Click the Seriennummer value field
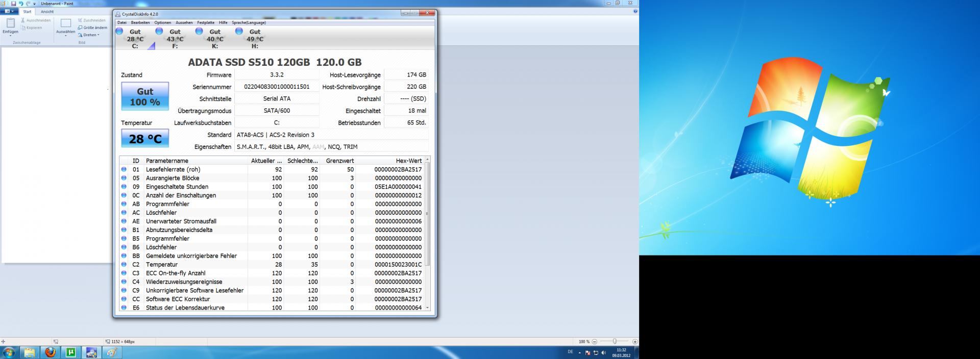This screenshot has width=980, height=359. point(277,87)
